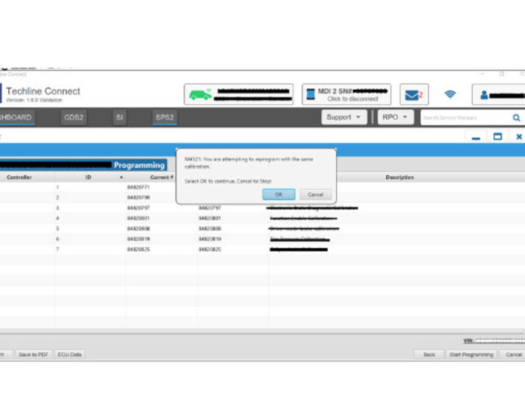Image resolution: width=525 pixels, height=420 pixels.
Task: Click the Save to PDF button
Action: click(33, 354)
